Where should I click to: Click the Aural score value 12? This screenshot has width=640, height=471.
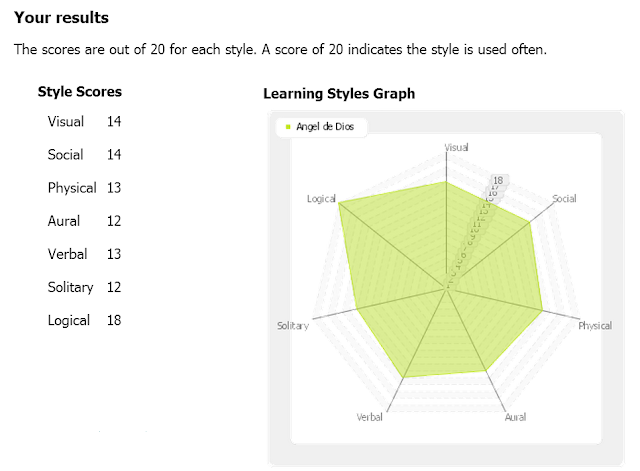[x=114, y=221]
